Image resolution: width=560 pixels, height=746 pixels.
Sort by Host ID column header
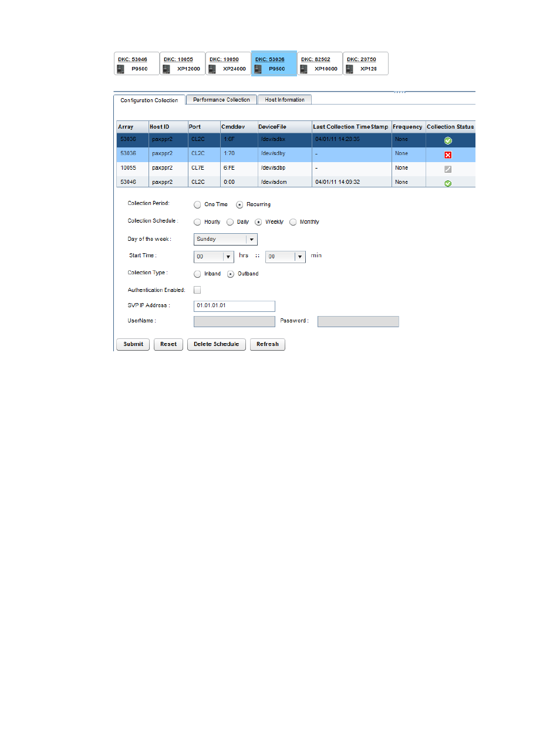[x=168, y=127]
